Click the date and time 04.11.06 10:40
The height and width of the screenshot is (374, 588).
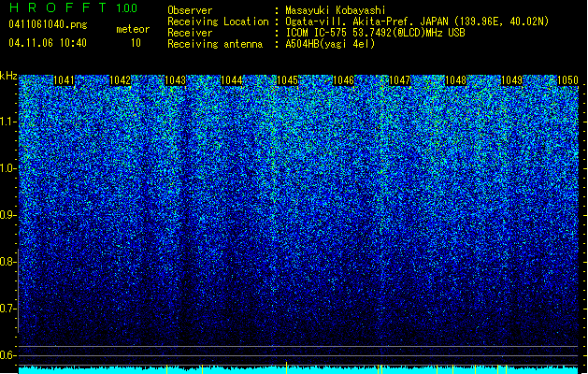pos(48,43)
